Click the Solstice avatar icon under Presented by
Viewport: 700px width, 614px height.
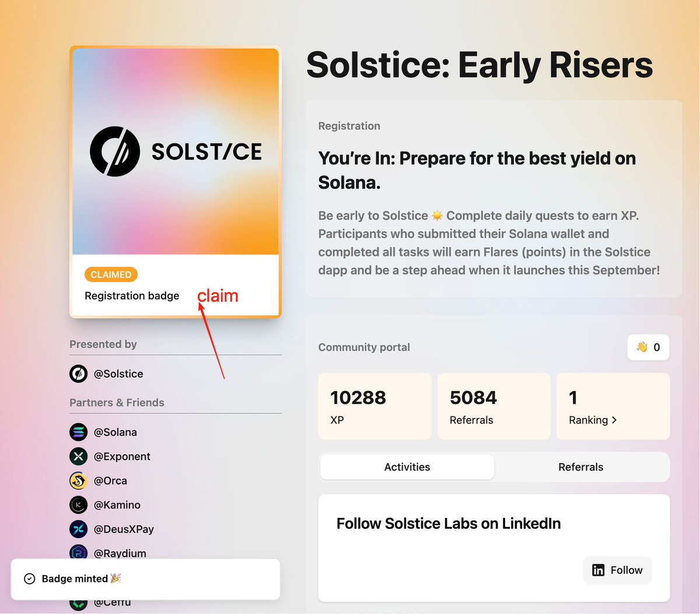[79, 374]
